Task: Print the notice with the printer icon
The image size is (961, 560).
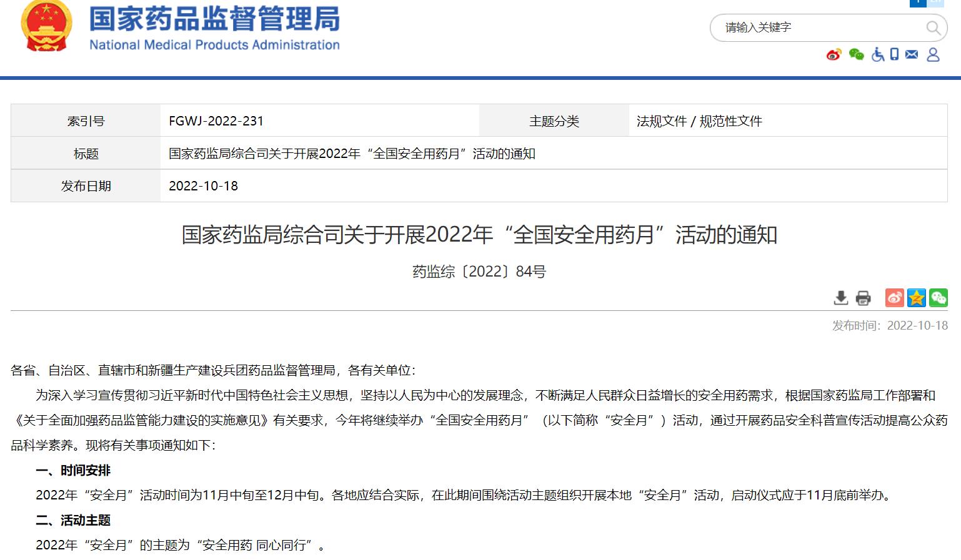Action: tap(863, 298)
